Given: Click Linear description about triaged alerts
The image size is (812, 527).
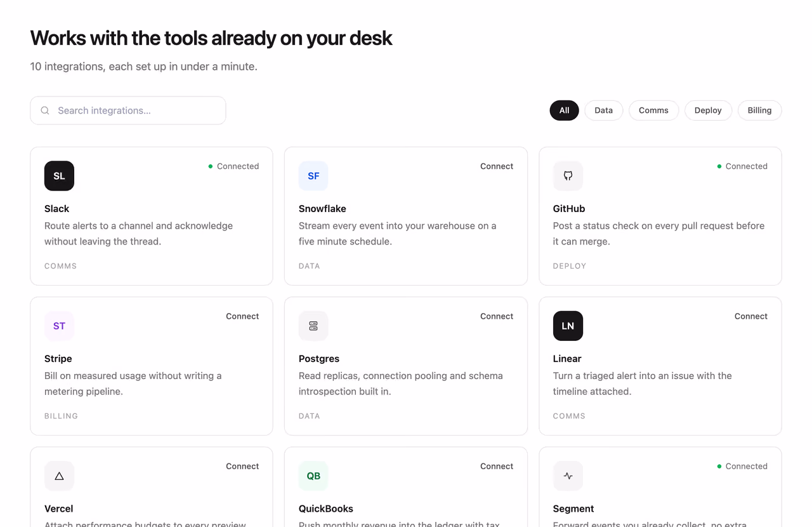Looking at the screenshot, I should tap(643, 384).
